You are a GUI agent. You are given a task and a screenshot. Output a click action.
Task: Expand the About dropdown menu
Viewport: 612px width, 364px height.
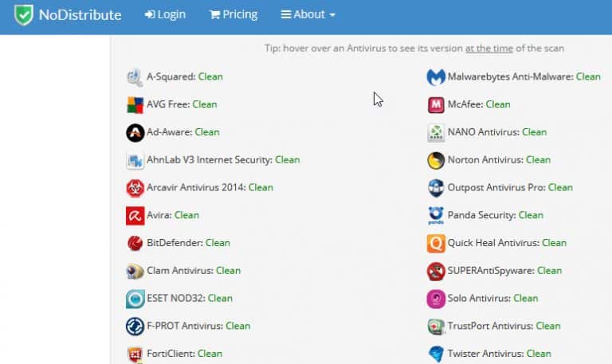coord(308,14)
